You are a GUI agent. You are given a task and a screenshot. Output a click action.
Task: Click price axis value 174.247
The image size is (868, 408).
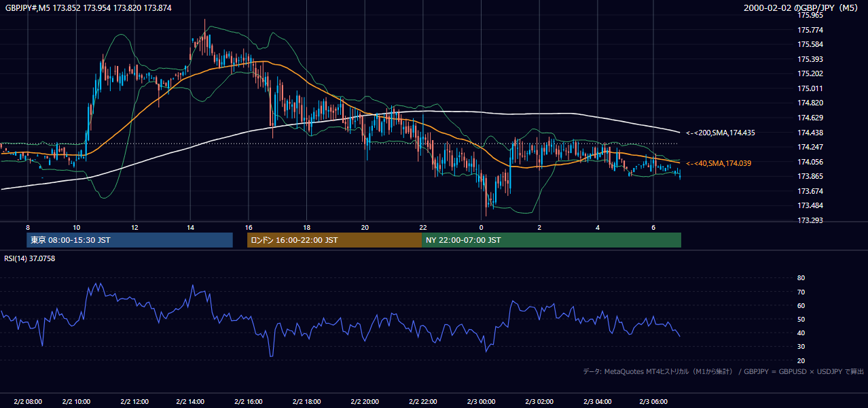810,147
